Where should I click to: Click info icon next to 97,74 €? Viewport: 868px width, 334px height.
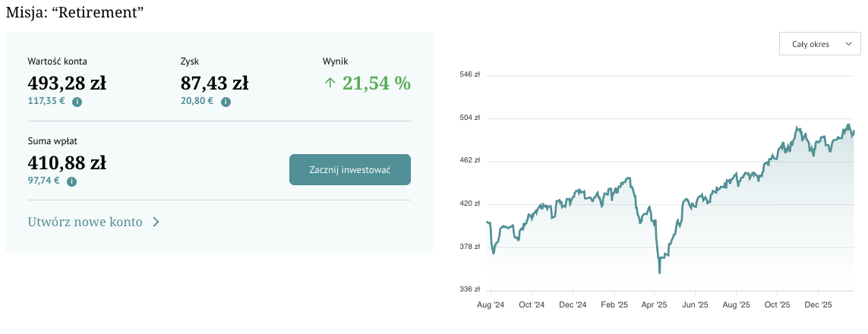[71, 181]
